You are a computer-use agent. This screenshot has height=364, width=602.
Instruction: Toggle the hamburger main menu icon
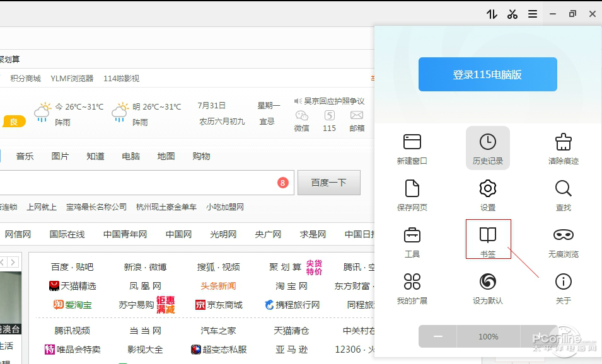[533, 14]
